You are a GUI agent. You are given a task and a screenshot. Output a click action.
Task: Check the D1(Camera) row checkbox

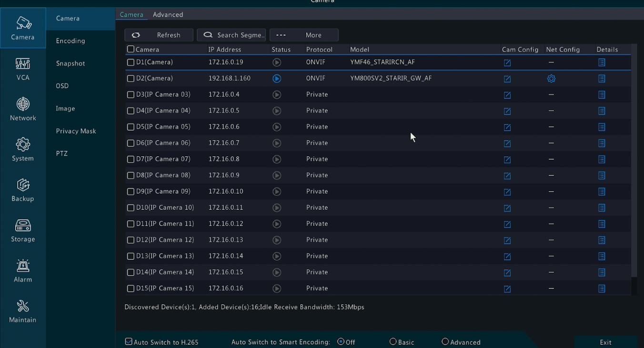(131, 62)
